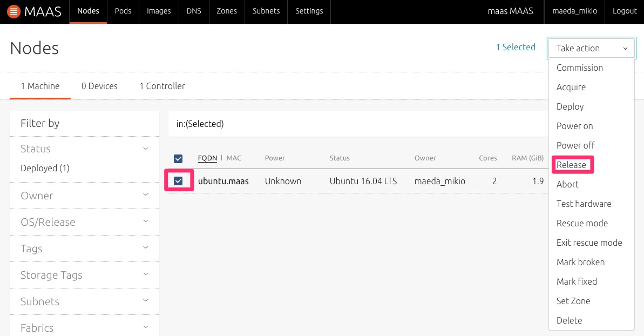Open the Images navigation page
Viewport: 644px width, 336px height.
click(x=159, y=11)
